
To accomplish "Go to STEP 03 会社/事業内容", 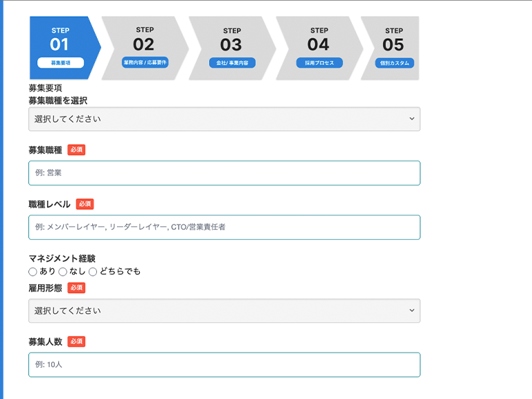I will pos(233,48).
